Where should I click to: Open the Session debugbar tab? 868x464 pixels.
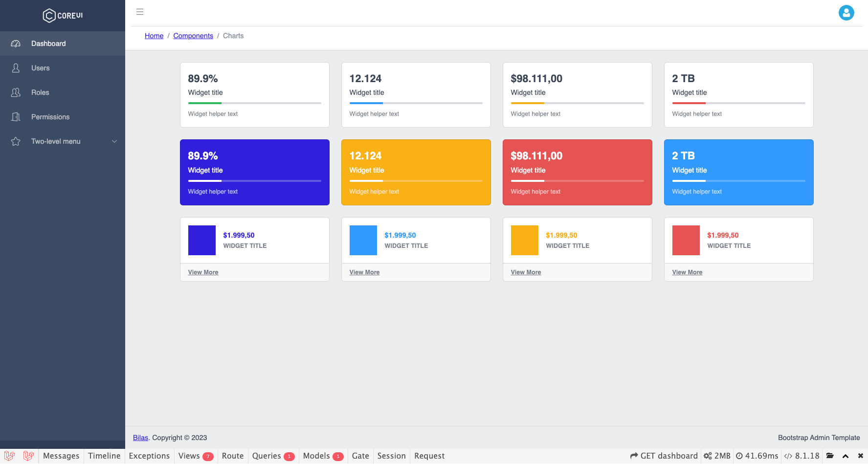tap(391, 456)
